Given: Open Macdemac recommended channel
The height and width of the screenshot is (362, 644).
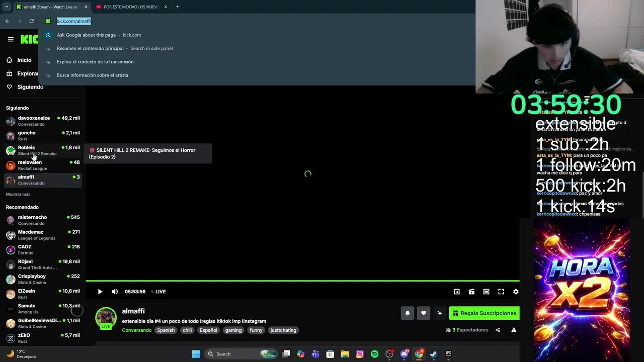Looking at the screenshot, I should (x=43, y=235).
